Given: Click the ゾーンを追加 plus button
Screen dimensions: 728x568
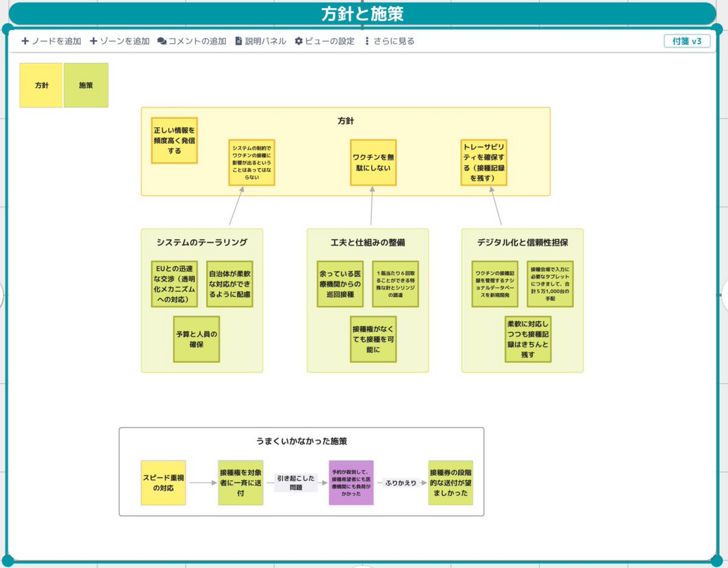Looking at the screenshot, I should click(119, 41).
